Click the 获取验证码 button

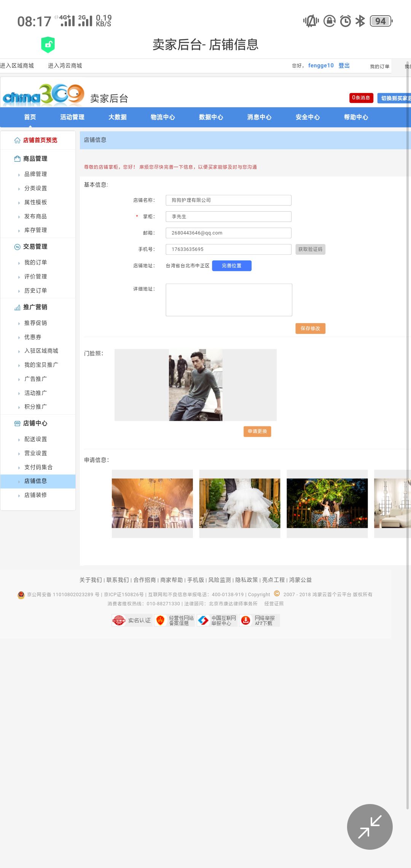click(310, 249)
